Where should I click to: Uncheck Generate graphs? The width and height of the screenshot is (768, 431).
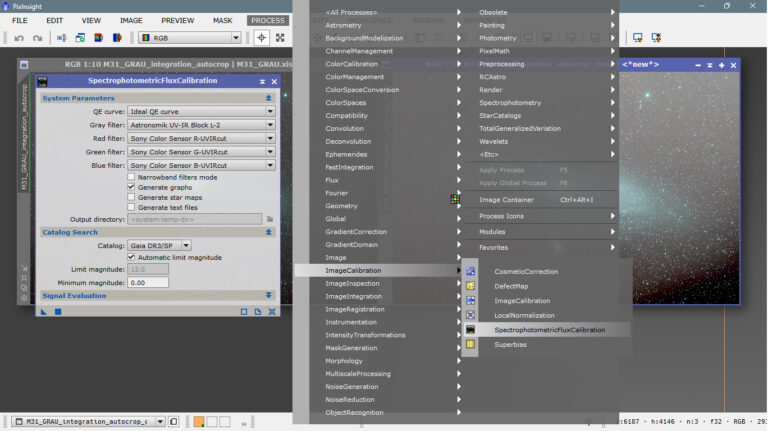pos(131,187)
